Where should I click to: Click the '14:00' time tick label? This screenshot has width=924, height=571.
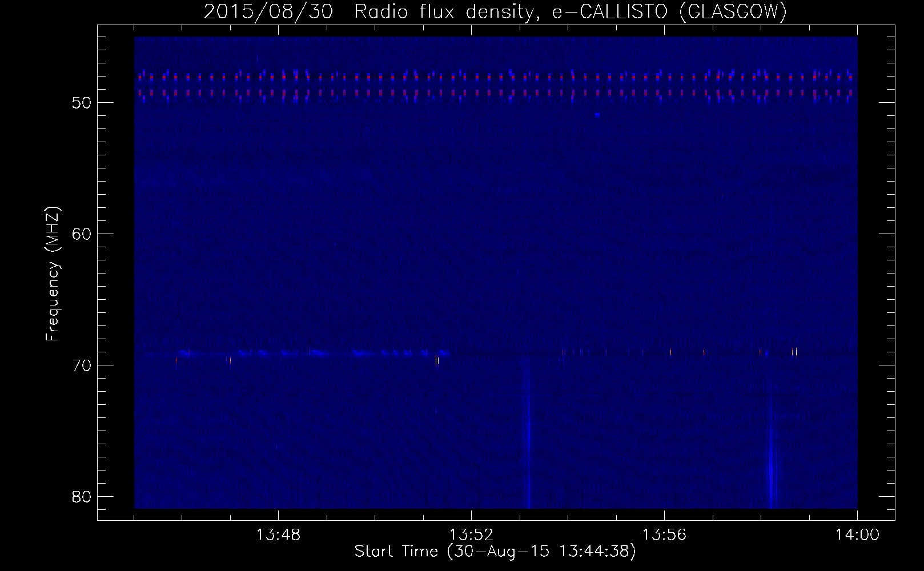tap(857, 535)
